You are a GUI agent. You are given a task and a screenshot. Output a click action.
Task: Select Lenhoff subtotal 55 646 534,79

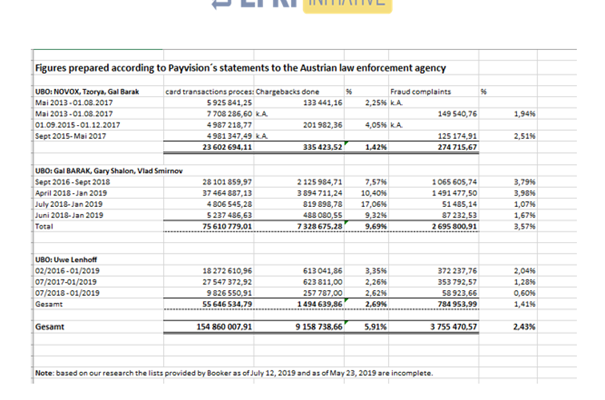pyautogui.click(x=227, y=304)
